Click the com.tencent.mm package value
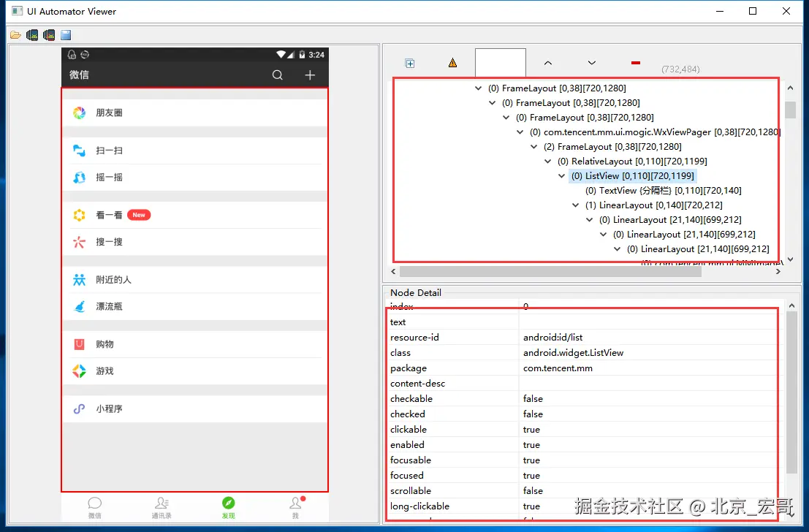 (558, 368)
